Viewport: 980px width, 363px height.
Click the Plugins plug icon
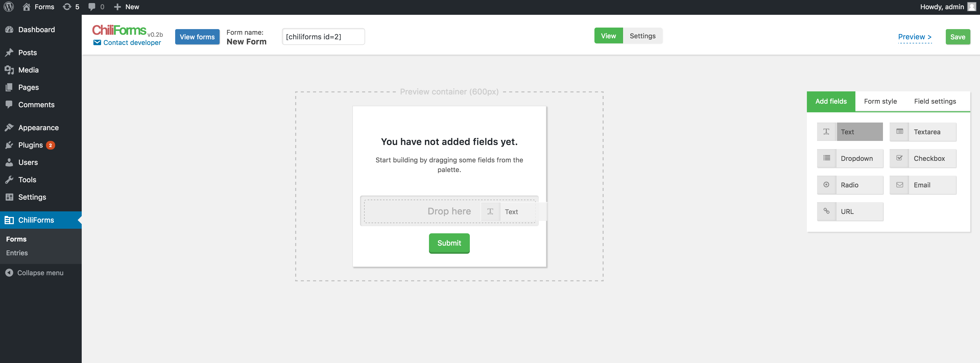pyautogui.click(x=9, y=145)
